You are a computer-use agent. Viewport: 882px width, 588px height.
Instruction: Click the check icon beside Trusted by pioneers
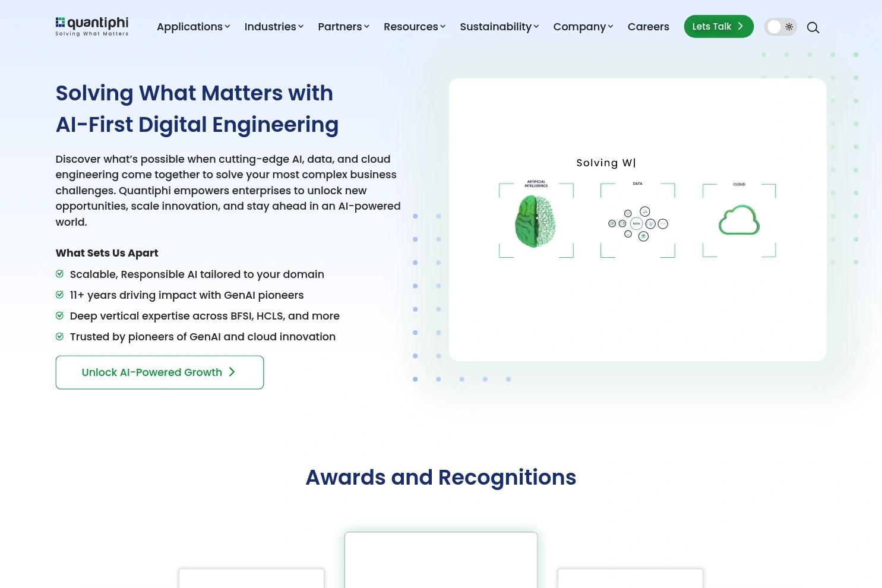[x=59, y=336]
